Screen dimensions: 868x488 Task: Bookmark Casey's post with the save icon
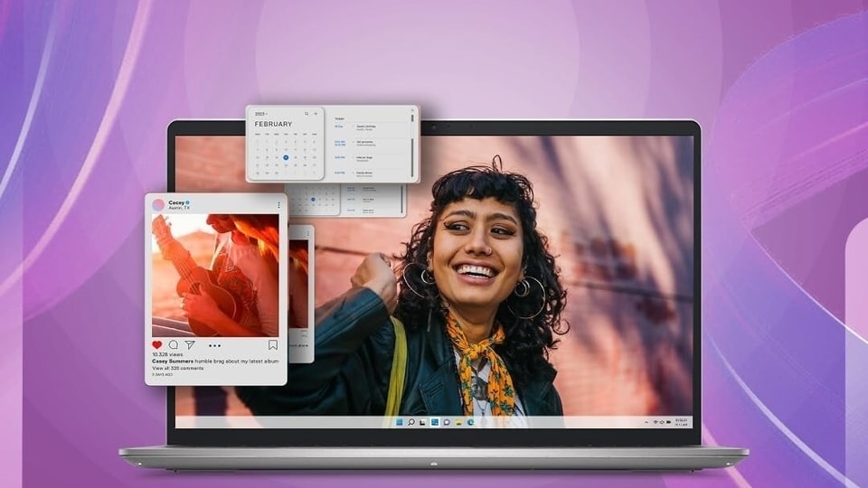[x=273, y=344]
